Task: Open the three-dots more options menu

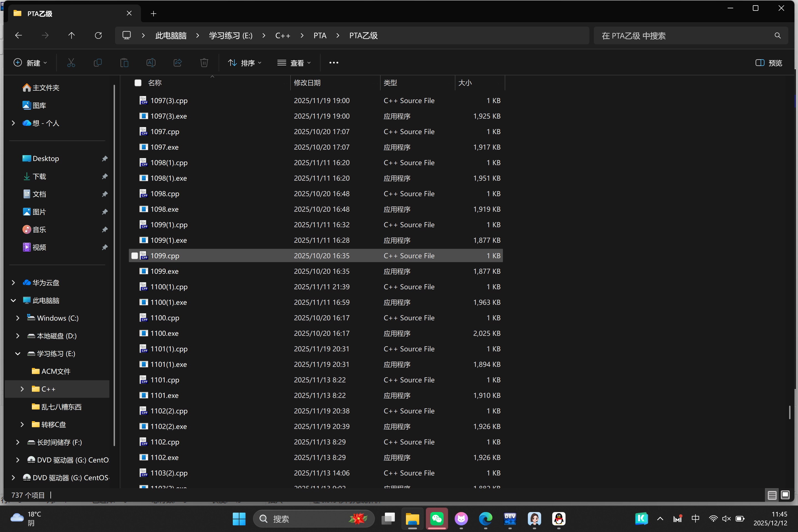Action: coord(334,63)
